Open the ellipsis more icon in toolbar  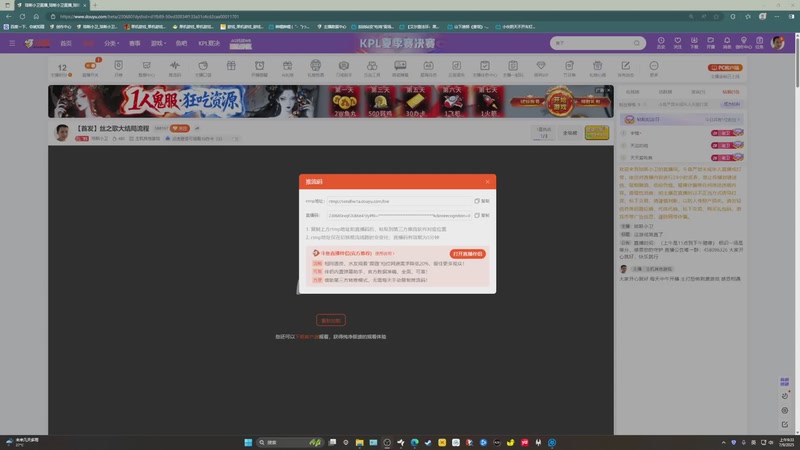tap(654, 66)
